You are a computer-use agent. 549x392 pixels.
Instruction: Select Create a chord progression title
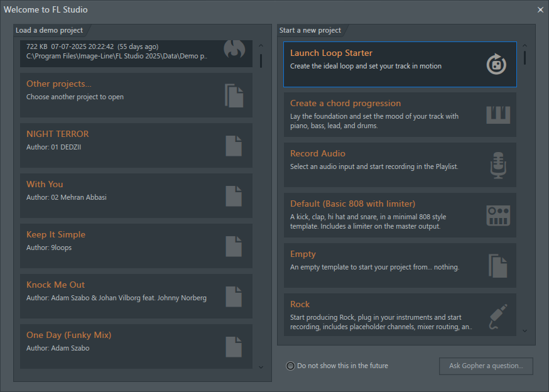click(345, 104)
